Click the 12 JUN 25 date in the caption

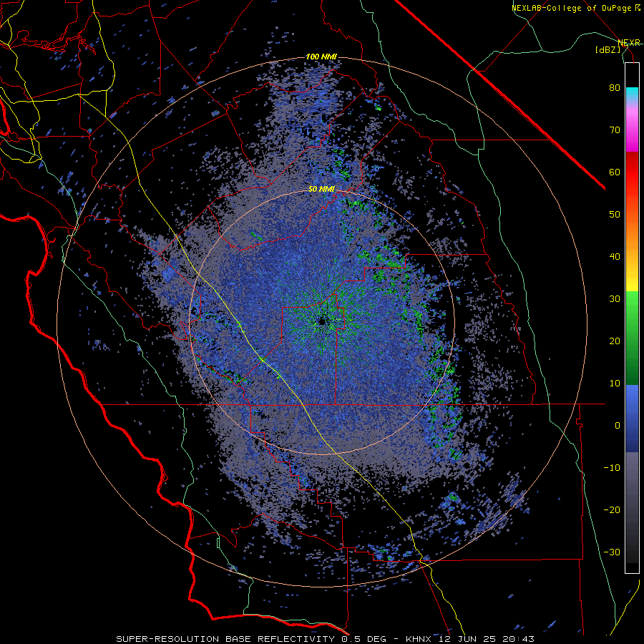(x=469, y=639)
